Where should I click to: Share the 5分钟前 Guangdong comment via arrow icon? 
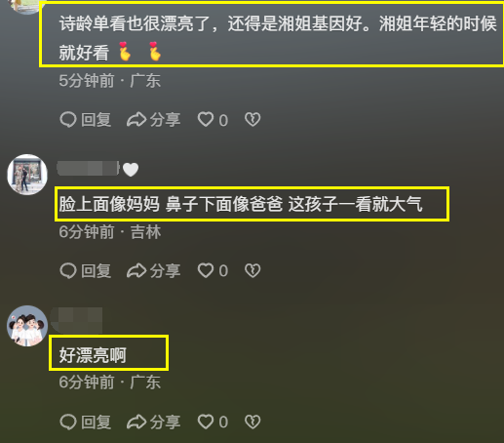pyautogui.click(x=136, y=119)
